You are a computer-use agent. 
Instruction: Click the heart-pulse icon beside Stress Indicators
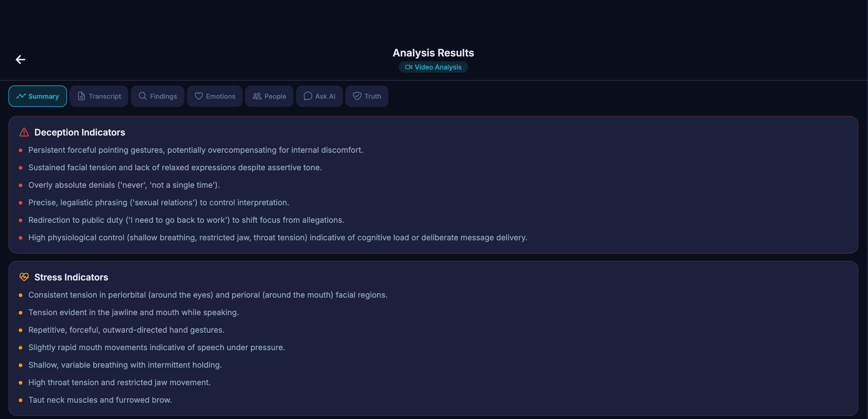point(24,277)
